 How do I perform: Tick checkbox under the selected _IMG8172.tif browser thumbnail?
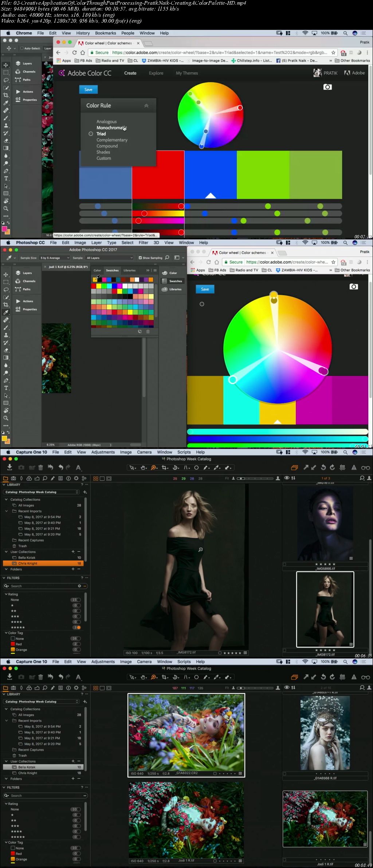coord(284,650)
